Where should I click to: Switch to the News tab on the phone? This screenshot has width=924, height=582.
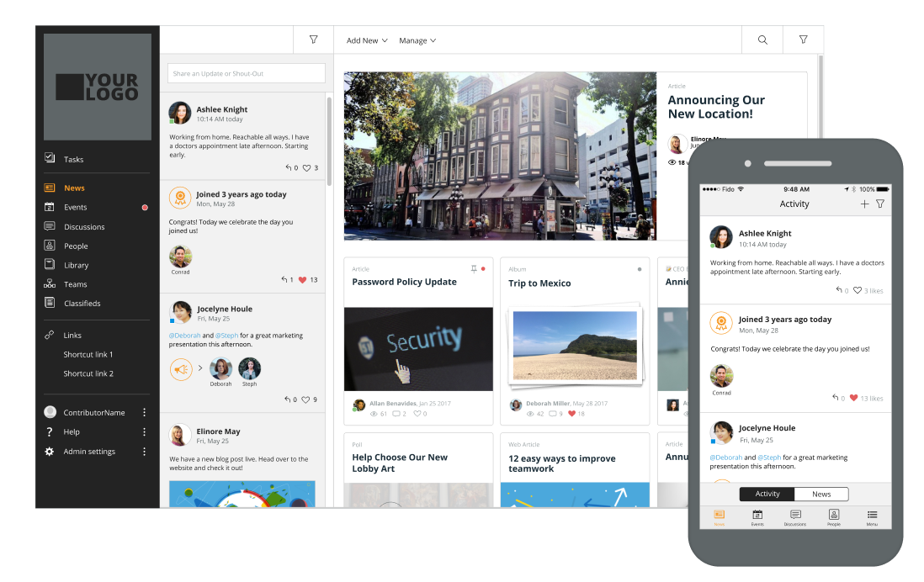coord(821,494)
